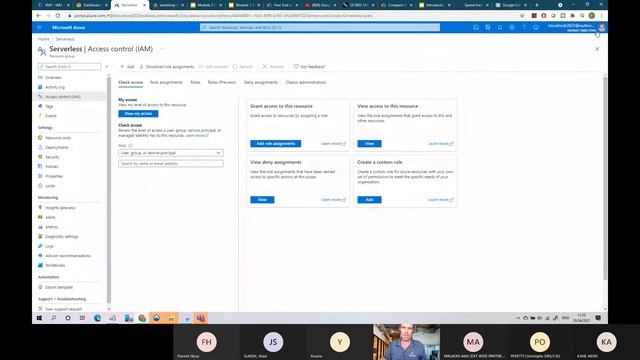Open New support request in the resource menu
The image size is (640, 360).
coord(63,309)
